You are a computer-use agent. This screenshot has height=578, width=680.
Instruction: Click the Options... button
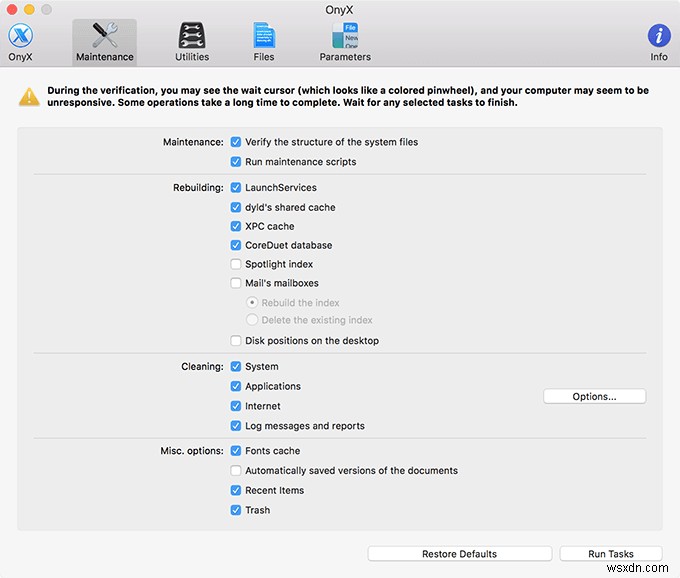(x=594, y=396)
